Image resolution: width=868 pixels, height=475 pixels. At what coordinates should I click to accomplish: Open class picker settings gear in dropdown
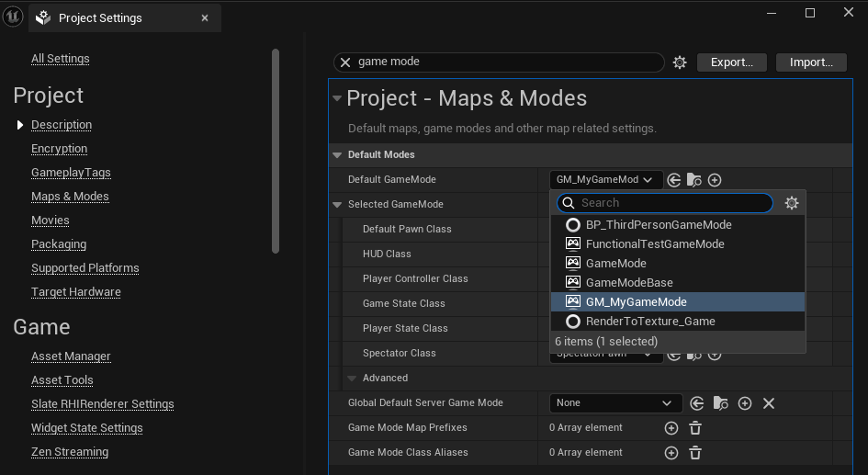[792, 203]
